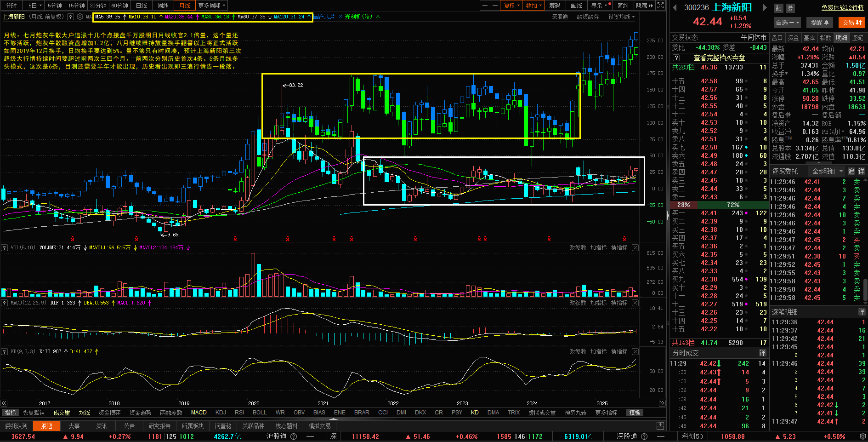This screenshot has height=442, width=868.
Task: Toggle 筹码 chip distribution view
Action: click(x=555, y=6)
